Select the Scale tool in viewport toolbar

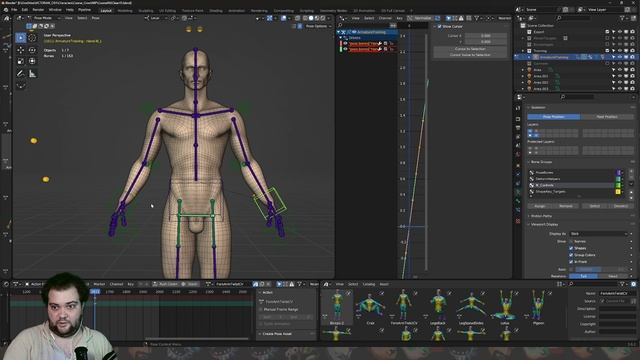(x=21, y=61)
